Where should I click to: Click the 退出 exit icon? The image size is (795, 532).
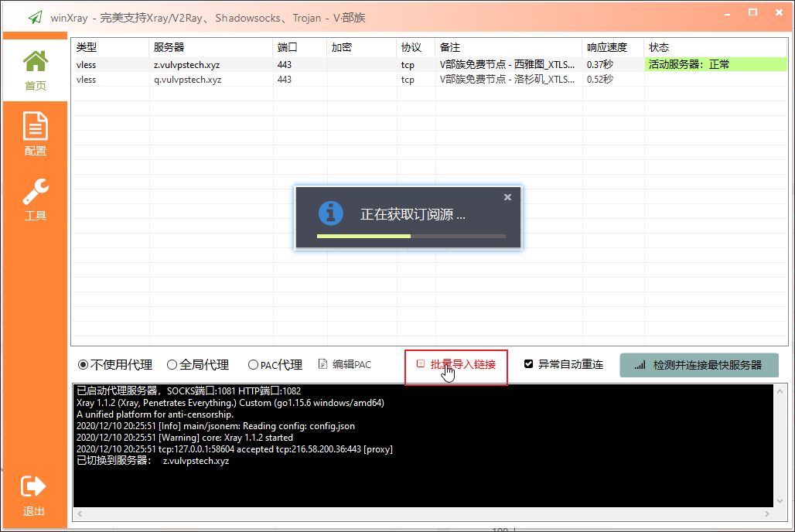33,486
